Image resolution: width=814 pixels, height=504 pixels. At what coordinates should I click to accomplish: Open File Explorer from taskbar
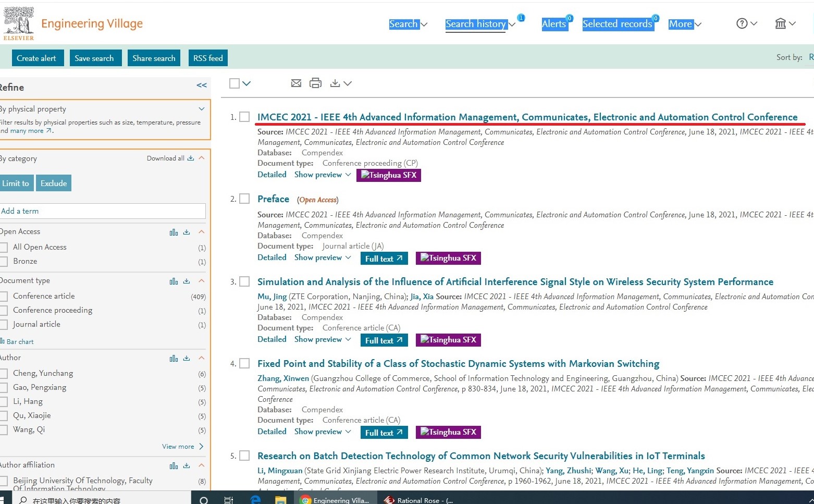[280, 500]
